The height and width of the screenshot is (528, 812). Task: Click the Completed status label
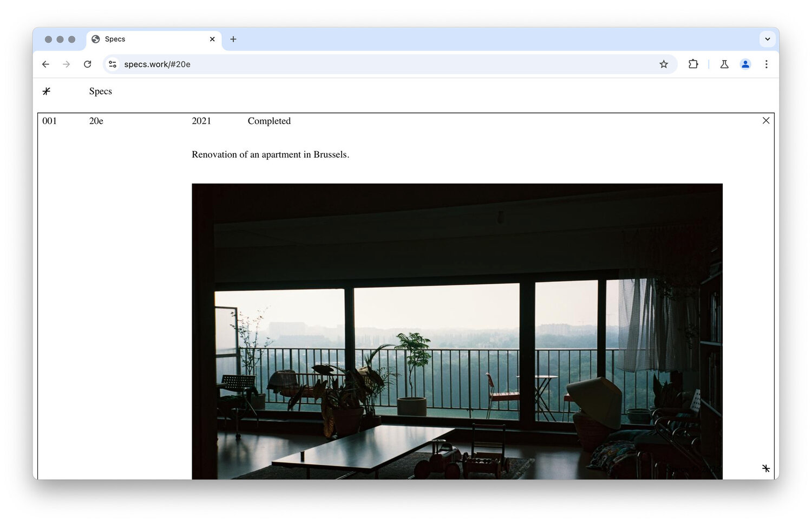[269, 121]
